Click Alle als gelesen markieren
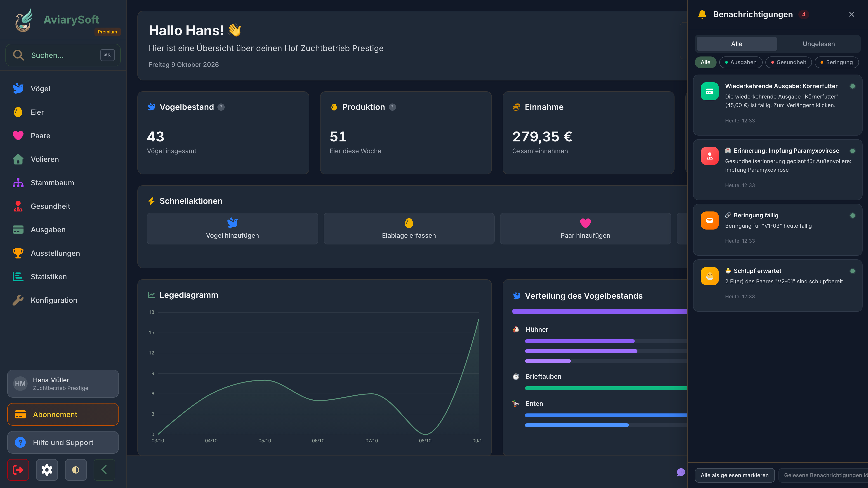Screen dimensions: 868x488 pos(735,475)
